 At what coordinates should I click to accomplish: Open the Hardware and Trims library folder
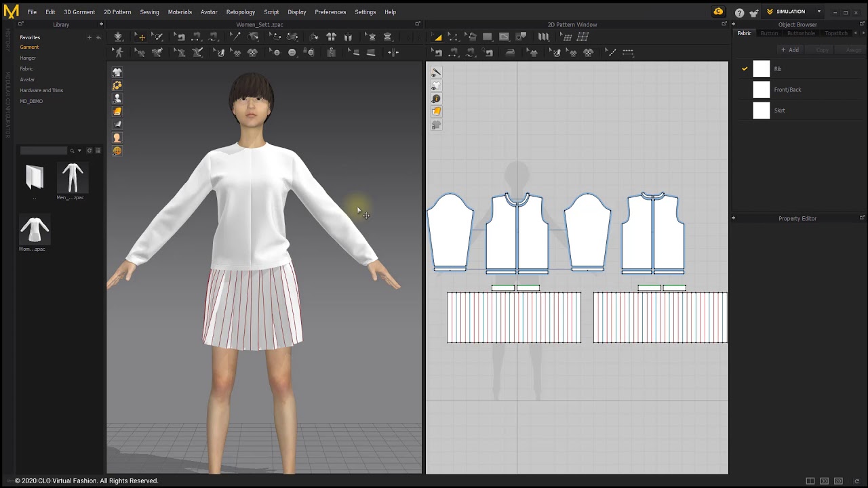(41, 90)
